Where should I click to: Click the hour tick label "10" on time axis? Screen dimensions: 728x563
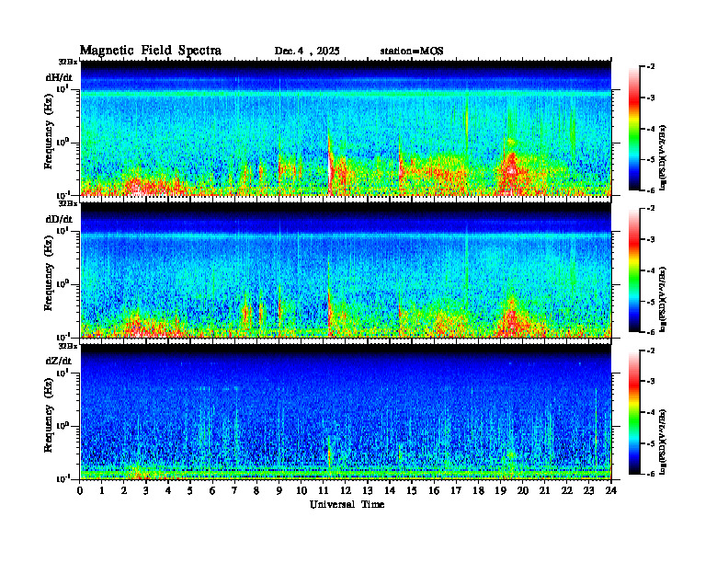(x=301, y=490)
